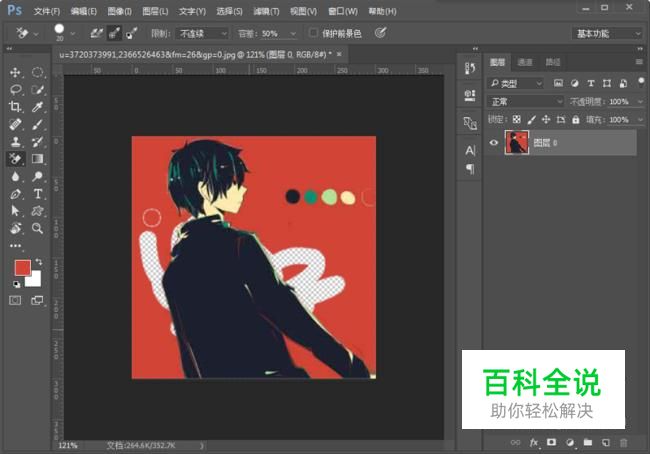650x454 pixels.
Task: Change the screen mode
Action: tap(37, 300)
